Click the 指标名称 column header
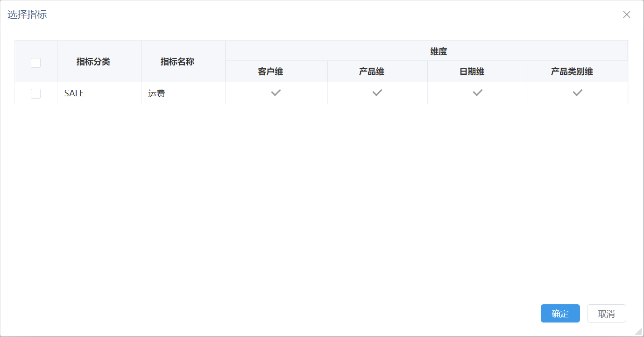This screenshot has width=644, height=337. [x=183, y=62]
